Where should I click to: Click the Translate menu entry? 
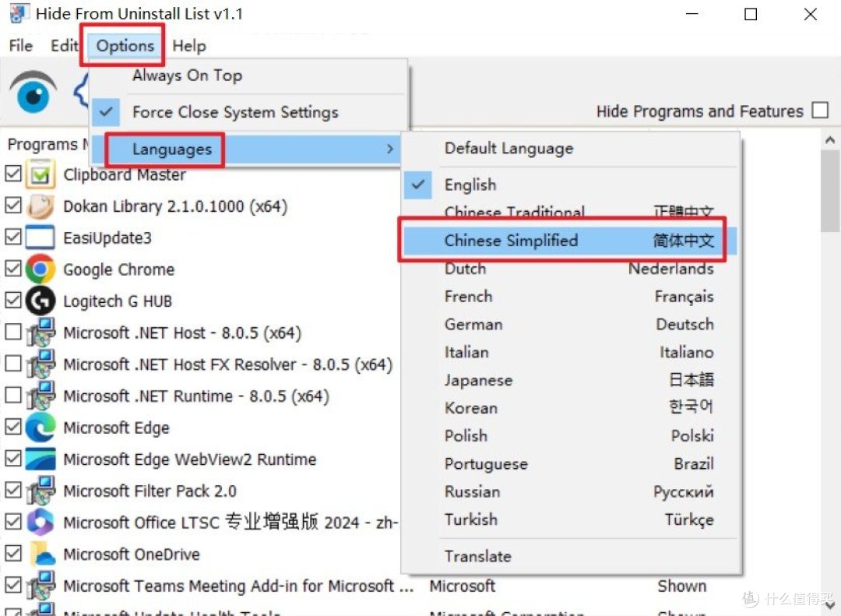point(570,557)
